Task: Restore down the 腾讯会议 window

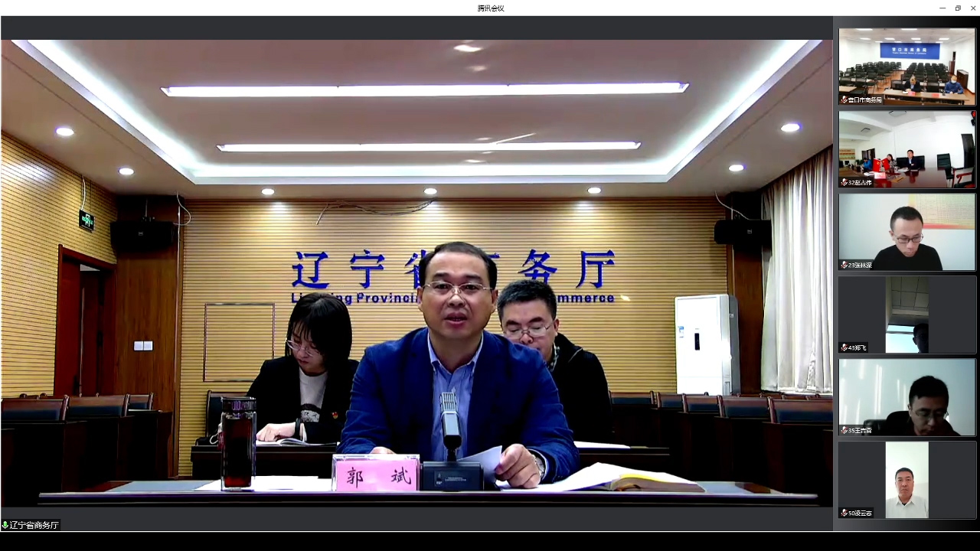Action: pyautogui.click(x=958, y=8)
